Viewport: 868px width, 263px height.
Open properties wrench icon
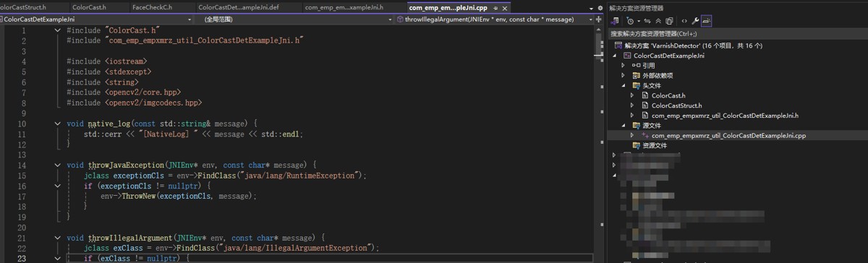click(x=696, y=21)
